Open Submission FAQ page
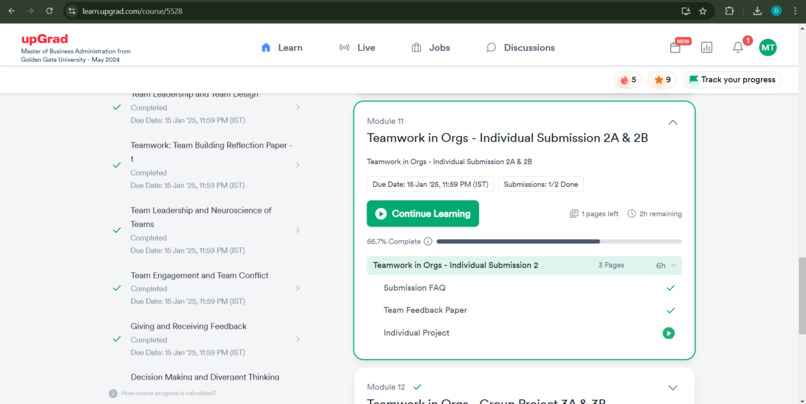The width and height of the screenshot is (806, 404). 414,288
